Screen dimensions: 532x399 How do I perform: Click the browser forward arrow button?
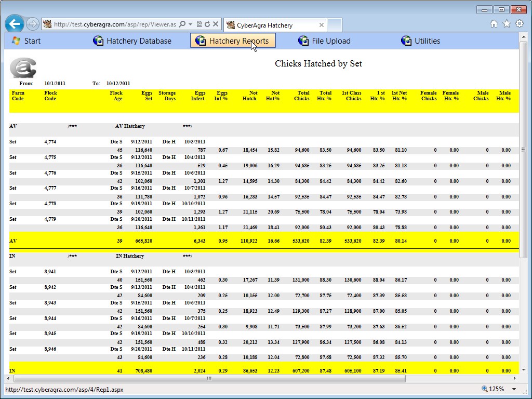[32, 24]
